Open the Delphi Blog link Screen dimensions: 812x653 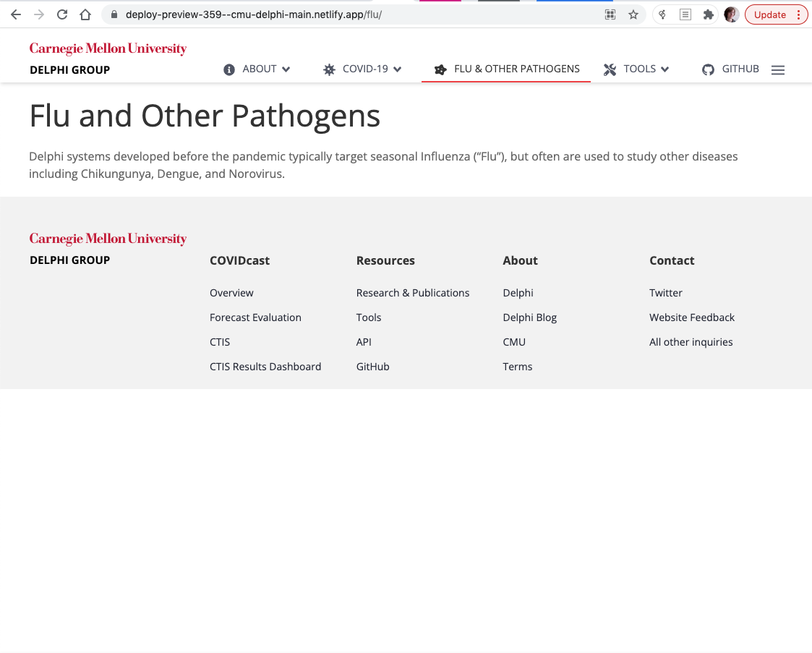(530, 317)
